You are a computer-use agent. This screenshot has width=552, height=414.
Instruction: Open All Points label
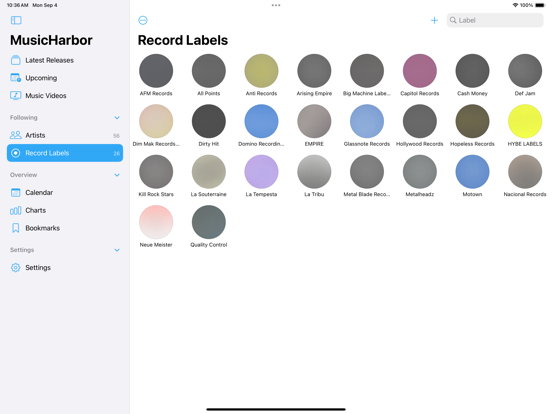(209, 71)
